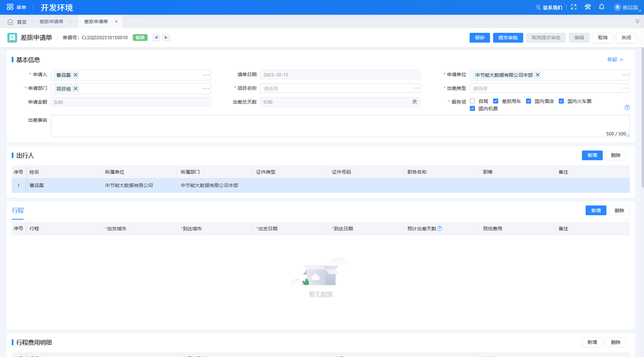Close the active 差旅申请单 tab
The image size is (644, 357).
(116, 22)
